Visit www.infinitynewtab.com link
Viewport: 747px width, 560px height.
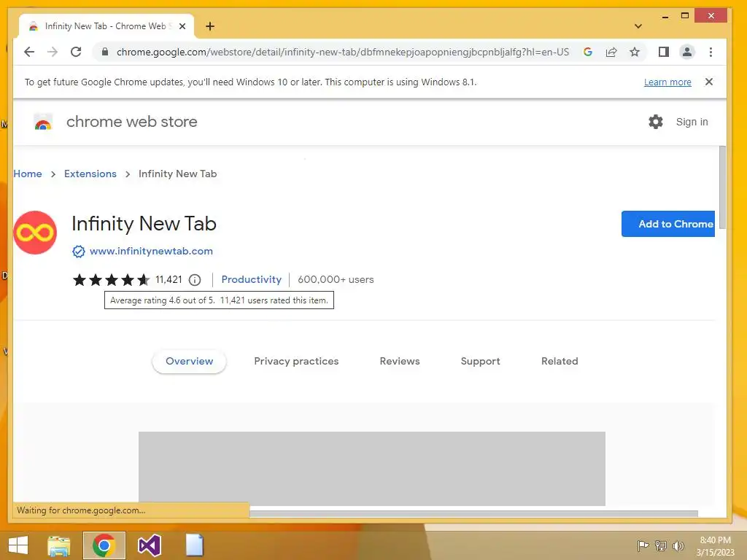[x=151, y=251]
